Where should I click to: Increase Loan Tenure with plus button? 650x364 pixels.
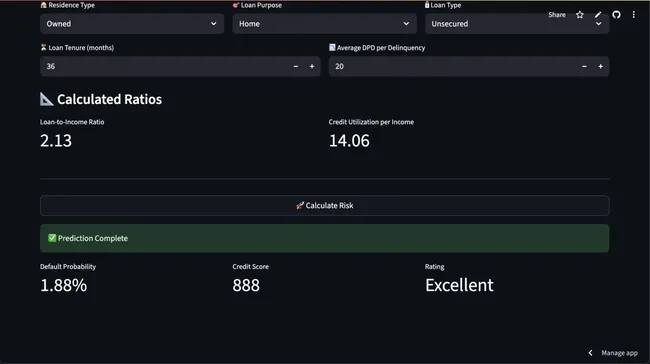312,66
